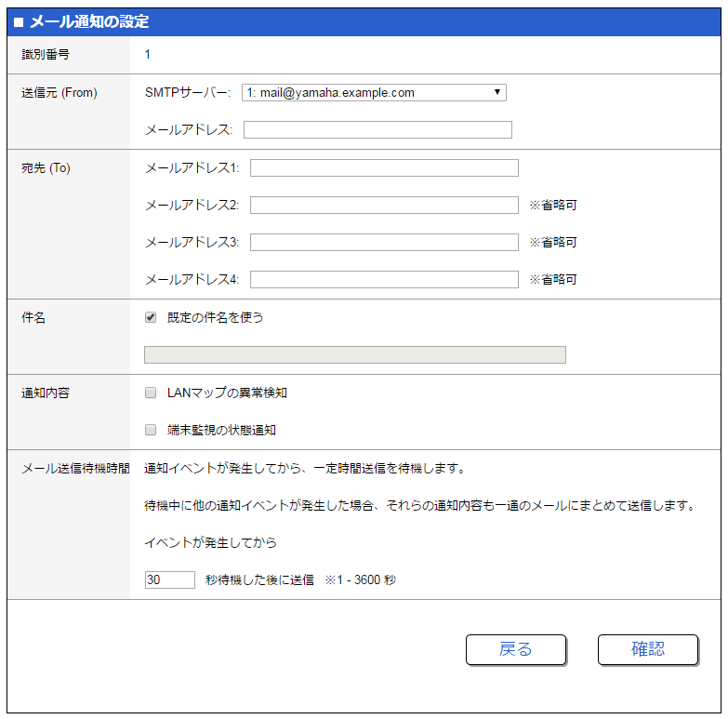Click the grayed-out subject text field
Image resolution: width=728 pixels, height=719 pixels.
(x=355, y=354)
